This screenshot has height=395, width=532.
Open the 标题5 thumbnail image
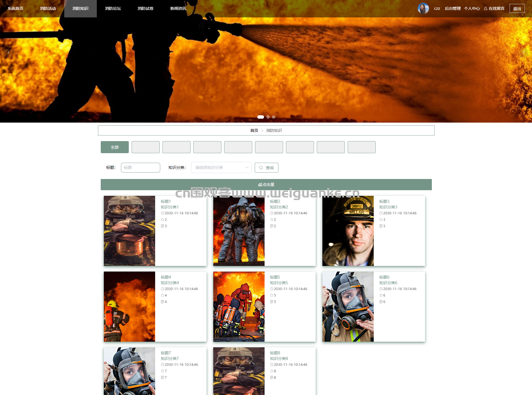[x=239, y=307]
